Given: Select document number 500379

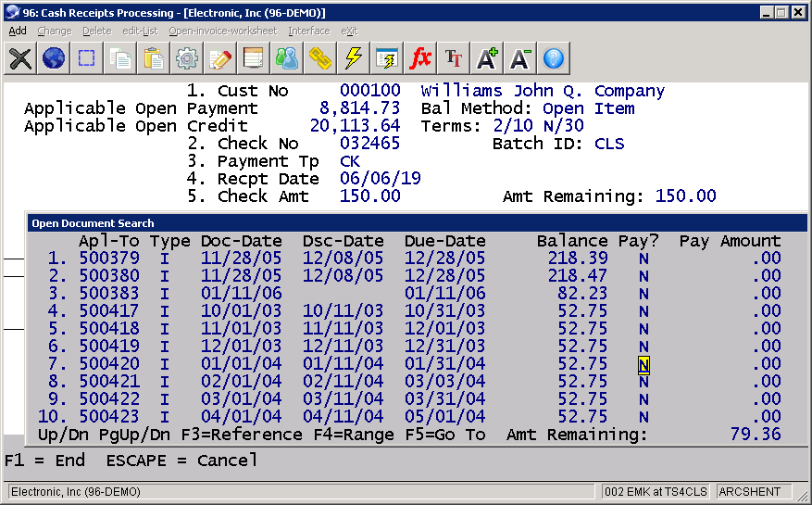Looking at the screenshot, I should pos(109,259).
